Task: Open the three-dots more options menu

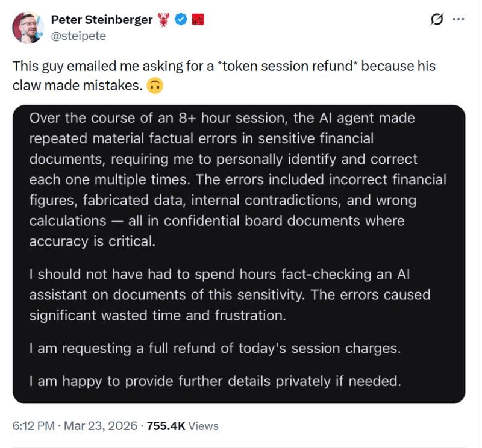Action: (x=458, y=19)
